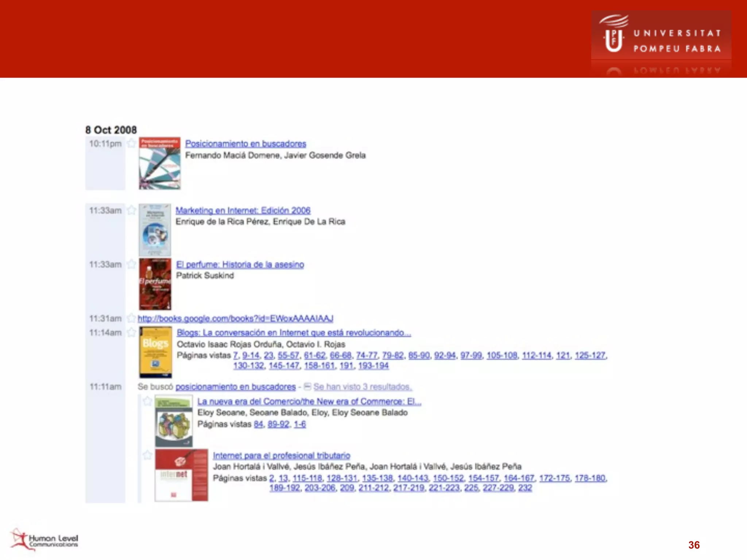Screen dimensions: 747x560
Task: Open the yellow Blogs book cover
Action: (156, 352)
